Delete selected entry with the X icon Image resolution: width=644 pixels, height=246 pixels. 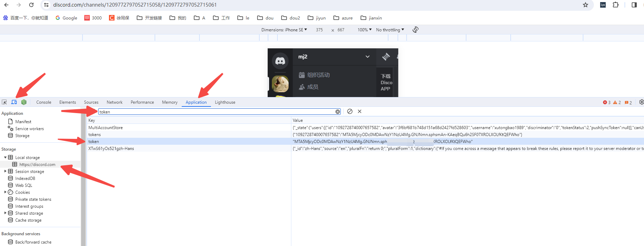(360, 111)
